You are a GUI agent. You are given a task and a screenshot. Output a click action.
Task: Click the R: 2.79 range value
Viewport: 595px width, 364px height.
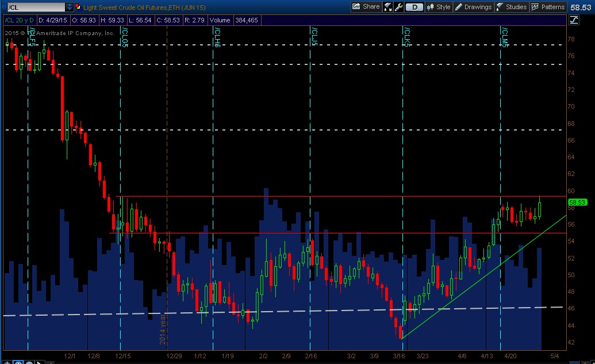click(x=194, y=20)
